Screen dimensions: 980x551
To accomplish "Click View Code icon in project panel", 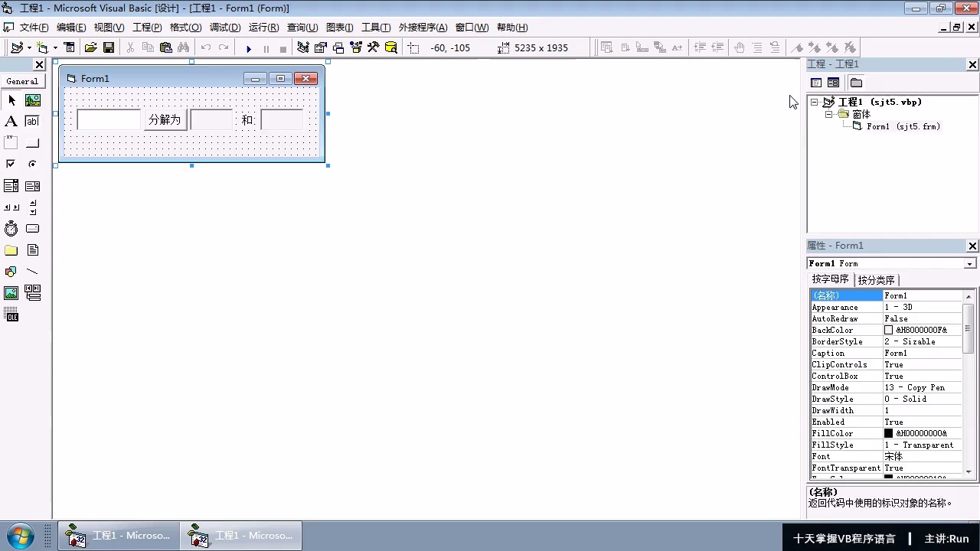I will click(816, 83).
